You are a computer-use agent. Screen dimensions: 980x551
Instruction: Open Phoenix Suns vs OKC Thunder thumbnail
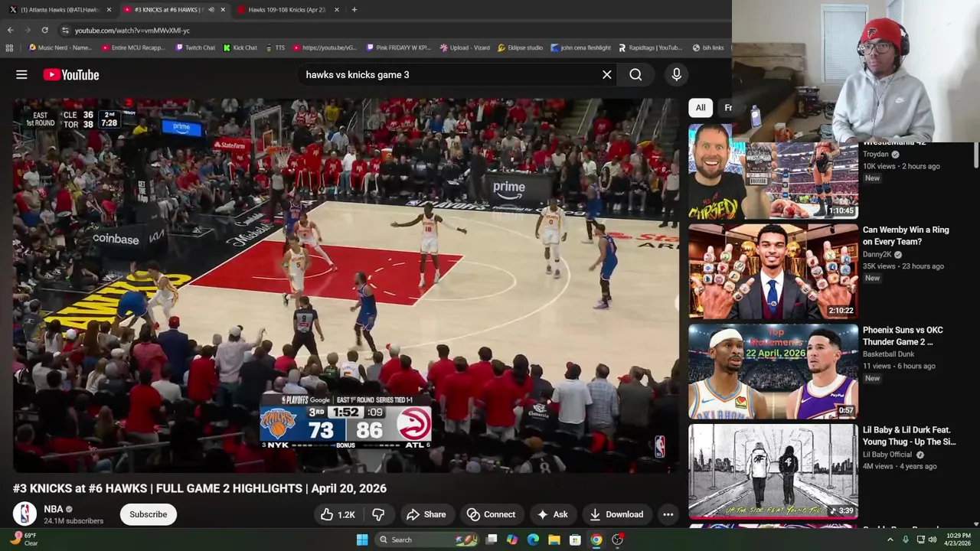click(773, 371)
